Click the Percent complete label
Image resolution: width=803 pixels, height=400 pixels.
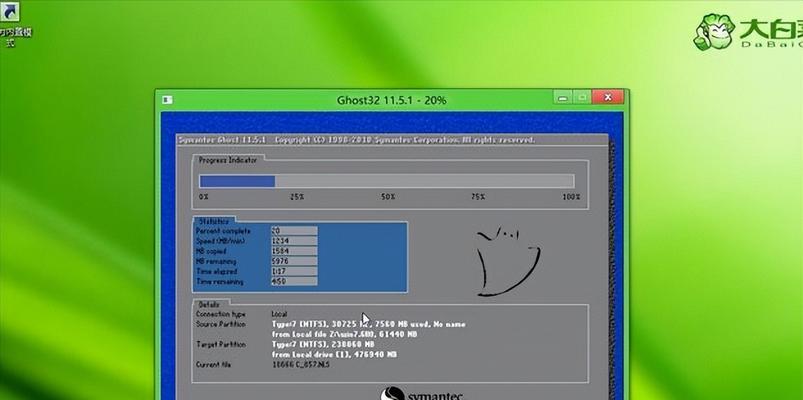point(223,231)
